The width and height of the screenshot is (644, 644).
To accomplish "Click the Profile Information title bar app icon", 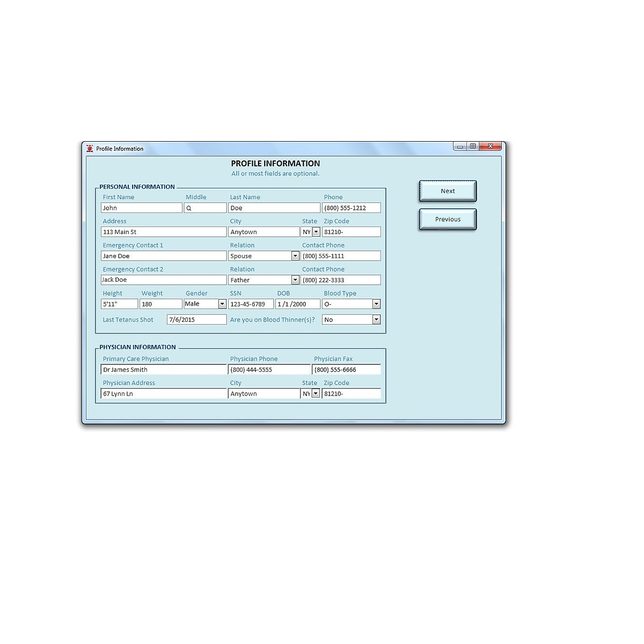I will click(90, 149).
